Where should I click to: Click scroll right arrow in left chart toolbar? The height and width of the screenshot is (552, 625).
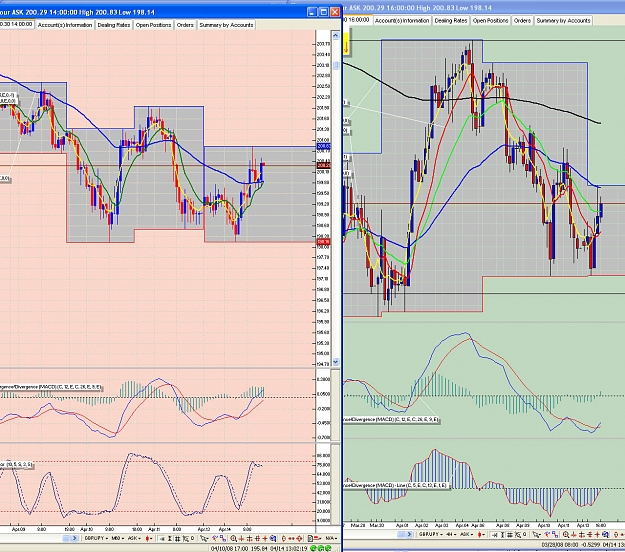(75, 538)
